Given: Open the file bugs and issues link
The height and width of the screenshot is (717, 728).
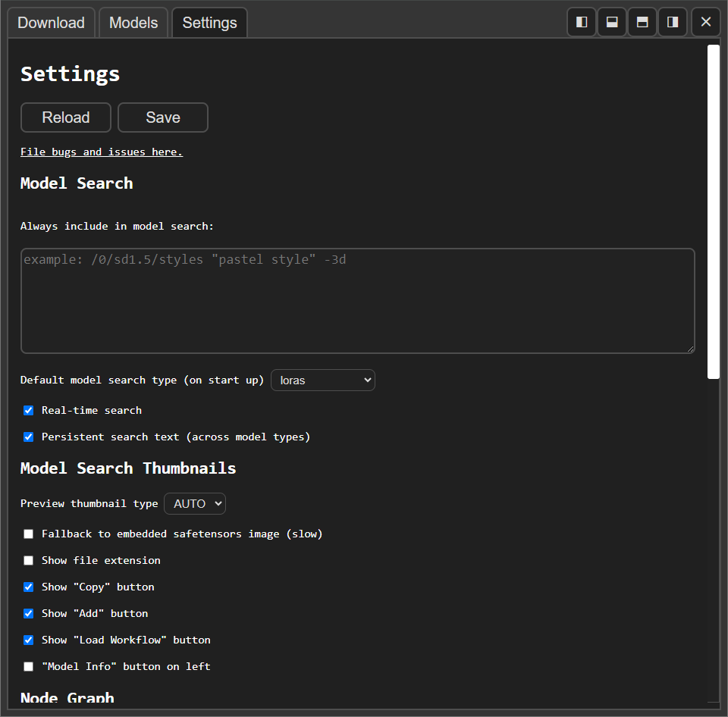Looking at the screenshot, I should (x=102, y=152).
